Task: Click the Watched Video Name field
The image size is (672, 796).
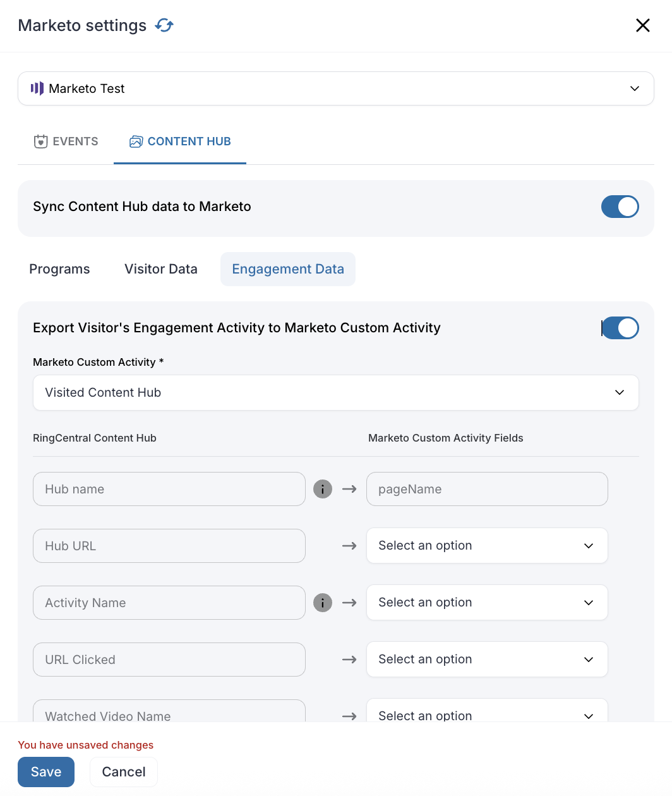Action: coord(169,711)
